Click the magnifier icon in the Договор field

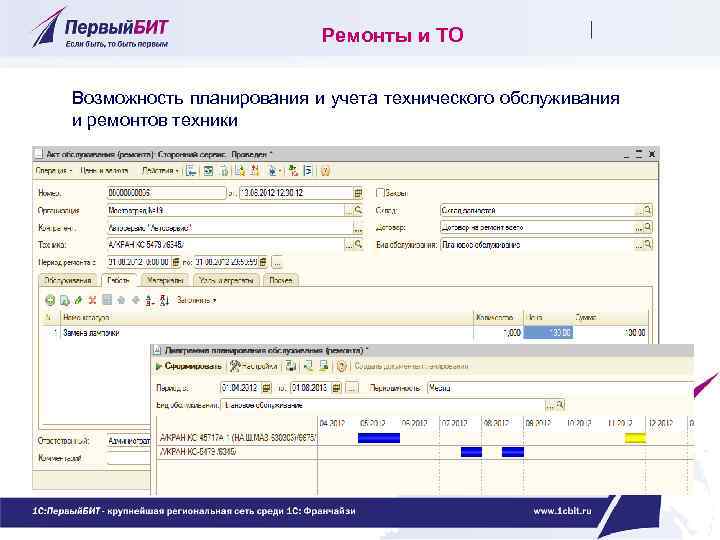pyautogui.click(x=647, y=227)
